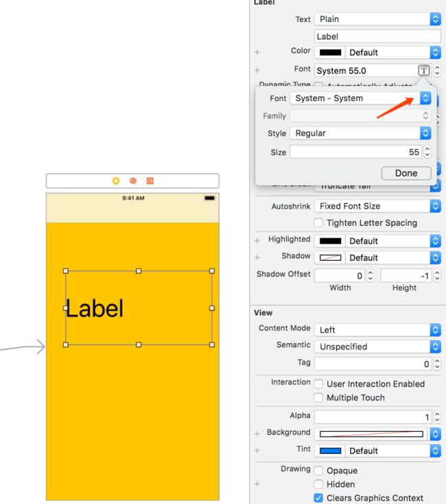Screen dimensions: 446x504
Task: Click the font Size stepper
Action: tap(427, 152)
